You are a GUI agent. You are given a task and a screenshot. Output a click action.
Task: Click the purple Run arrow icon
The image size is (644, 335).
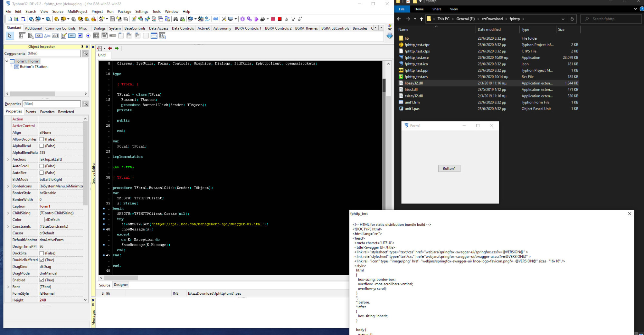[x=256, y=19]
